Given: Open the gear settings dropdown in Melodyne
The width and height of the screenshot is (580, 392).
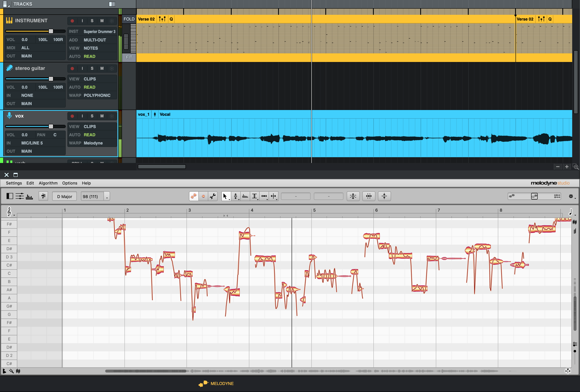Looking at the screenshot, I should pyautogui.click(x=571, y=196).
